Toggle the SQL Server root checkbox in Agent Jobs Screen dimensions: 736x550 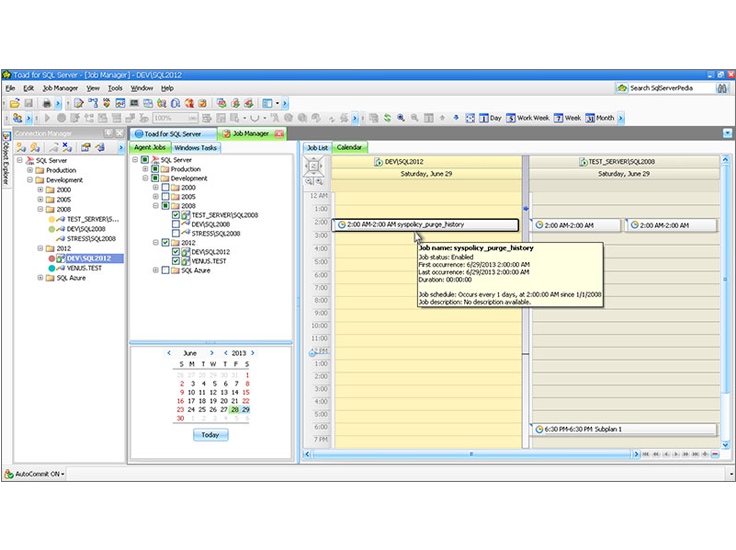145,160
